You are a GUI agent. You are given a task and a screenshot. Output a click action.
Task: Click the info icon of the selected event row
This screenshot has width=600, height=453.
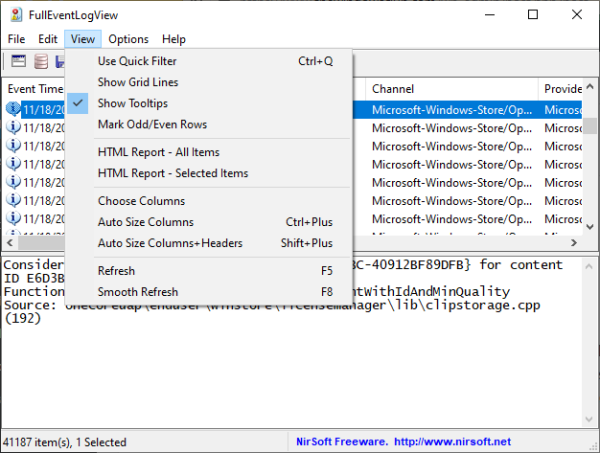coord(13,109)
